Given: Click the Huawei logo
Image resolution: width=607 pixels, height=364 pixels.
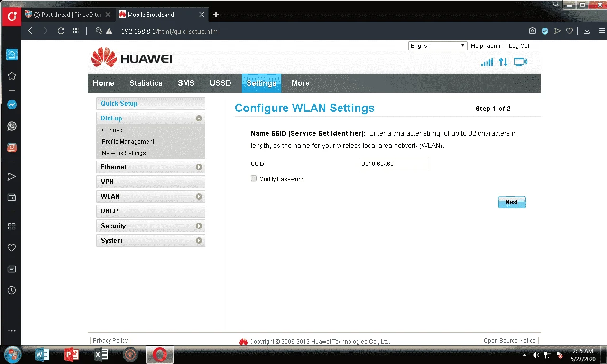Looking at the screenshot, I should click(x=131, y=58).
